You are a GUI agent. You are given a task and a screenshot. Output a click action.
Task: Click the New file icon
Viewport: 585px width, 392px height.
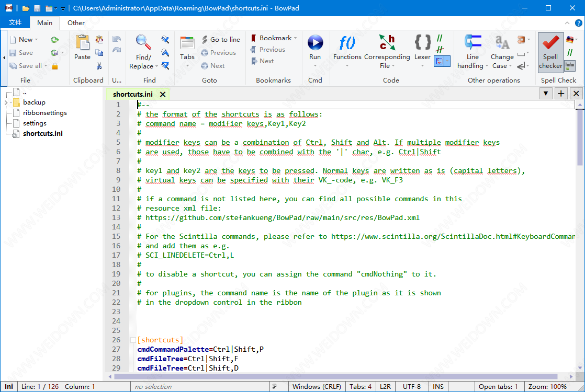point(13,40)
